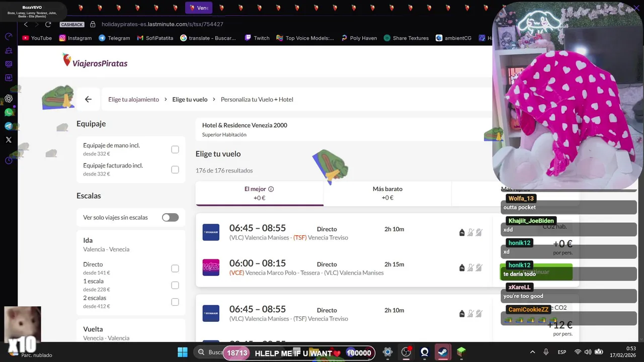Screen dimensions: 644x362
Task: Open Settings gear on taskbar
Action: tap(387, 352)
